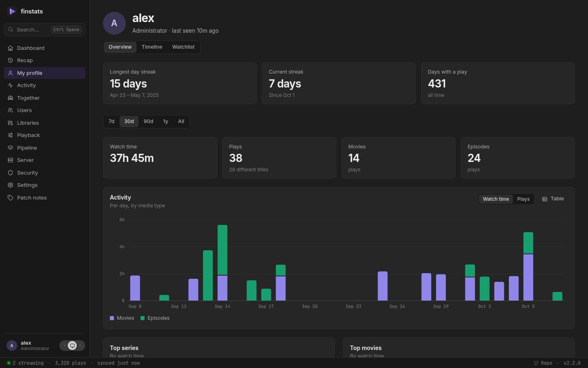The width and height of the screenshot is (588, 368).
Task: Click the "2 streaming" status indicator
Action: tap(25, 363)
